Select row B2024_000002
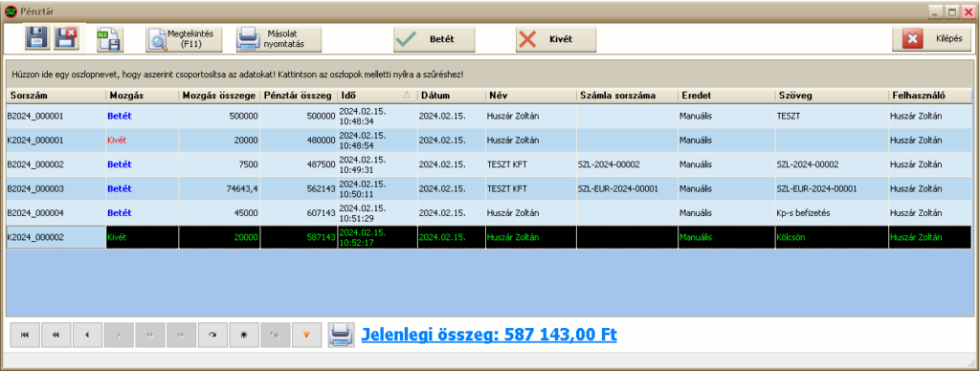 tap(489, 164)
